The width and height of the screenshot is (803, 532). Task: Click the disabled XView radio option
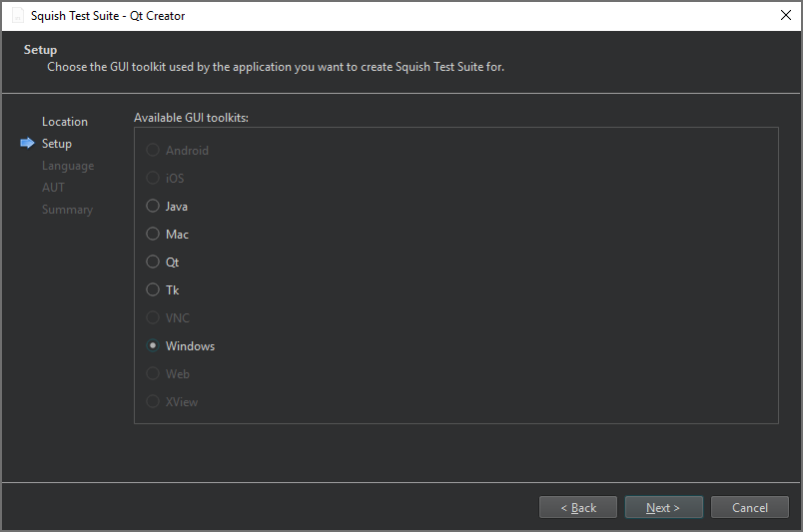[153, 402]
